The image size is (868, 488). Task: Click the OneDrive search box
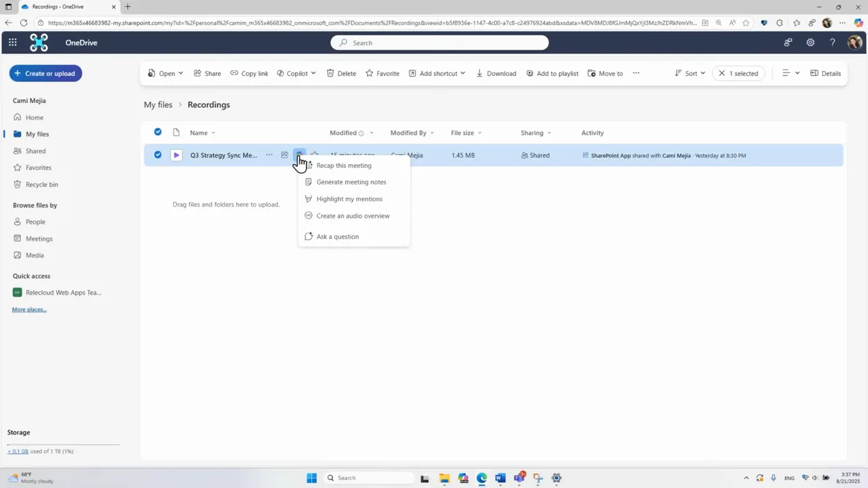tap(439, 43)
